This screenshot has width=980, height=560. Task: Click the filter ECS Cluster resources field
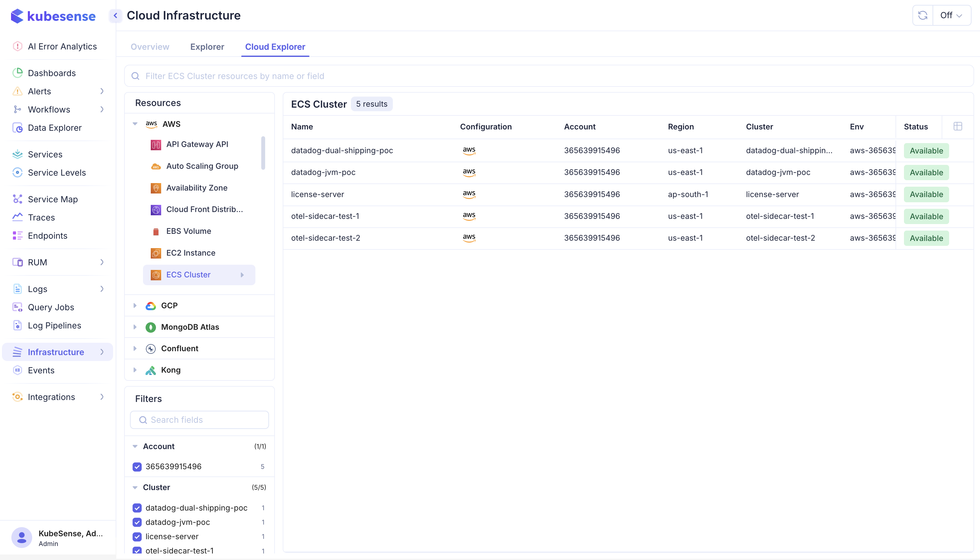[549, 76]
